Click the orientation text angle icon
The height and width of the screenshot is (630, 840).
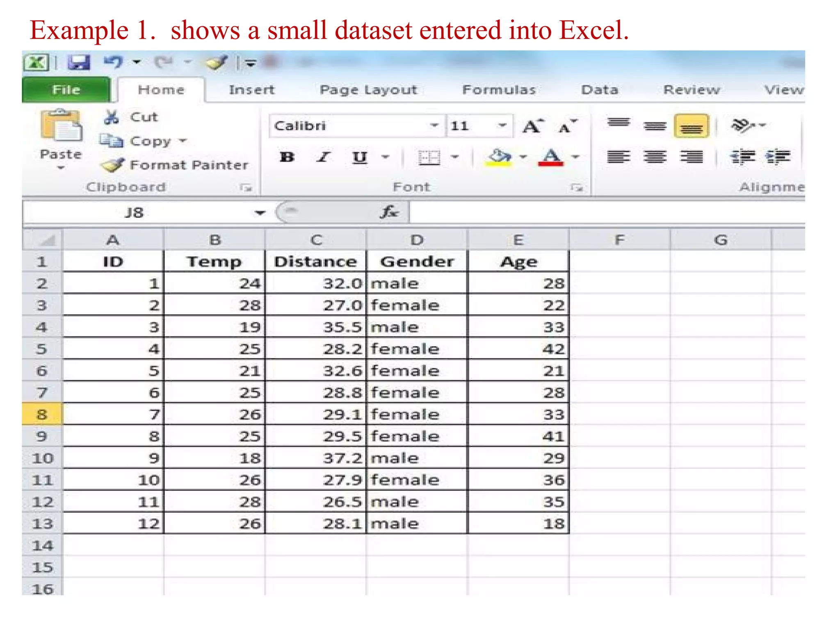(x=743, y=125)
